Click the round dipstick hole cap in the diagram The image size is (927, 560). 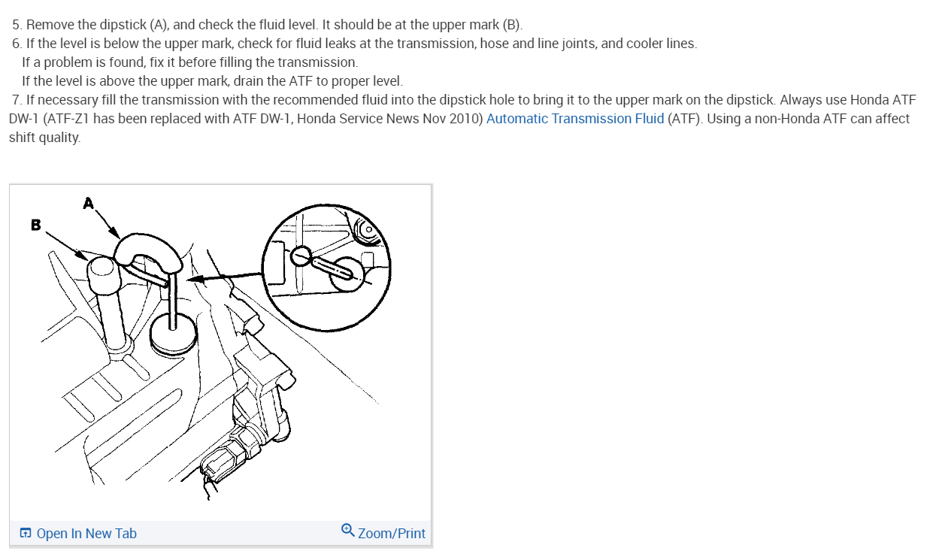tap(174, 334)
